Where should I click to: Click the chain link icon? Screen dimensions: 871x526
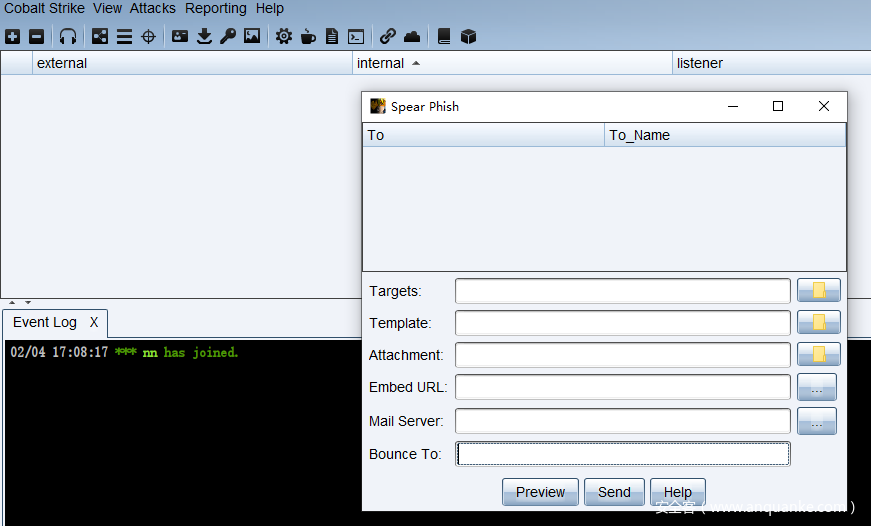tap(387, 37)
